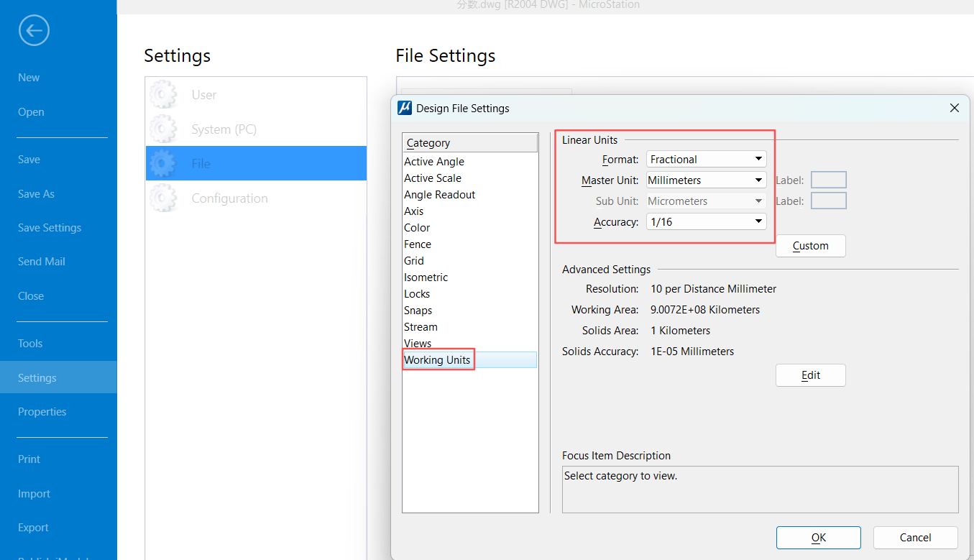Close the Design File Settings dialog
The width and height of the screenshot is (974, 560).
click(954, 108)
